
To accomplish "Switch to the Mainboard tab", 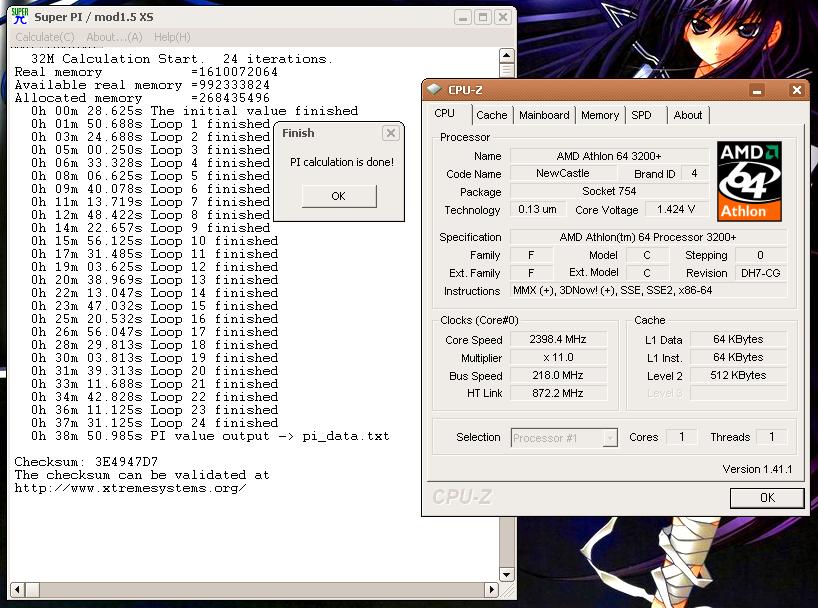I will 544,115.
